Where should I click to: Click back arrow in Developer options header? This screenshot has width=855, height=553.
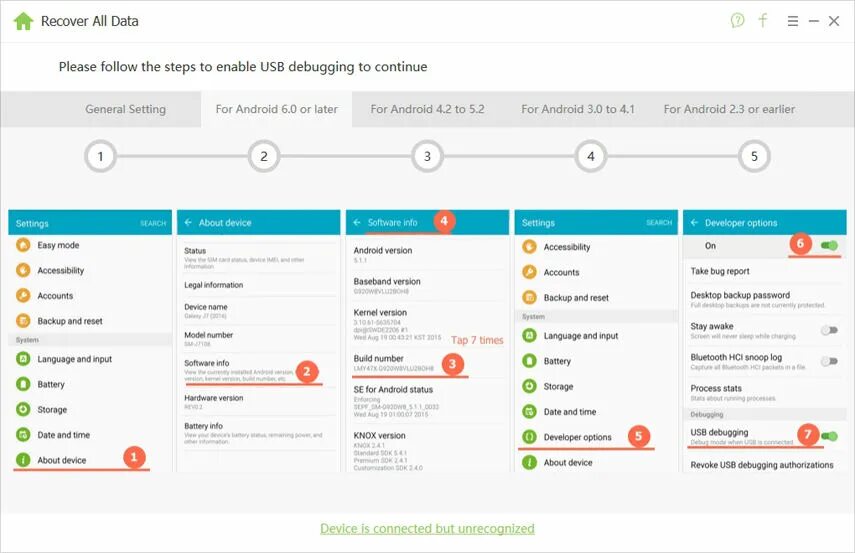point(694,223)
